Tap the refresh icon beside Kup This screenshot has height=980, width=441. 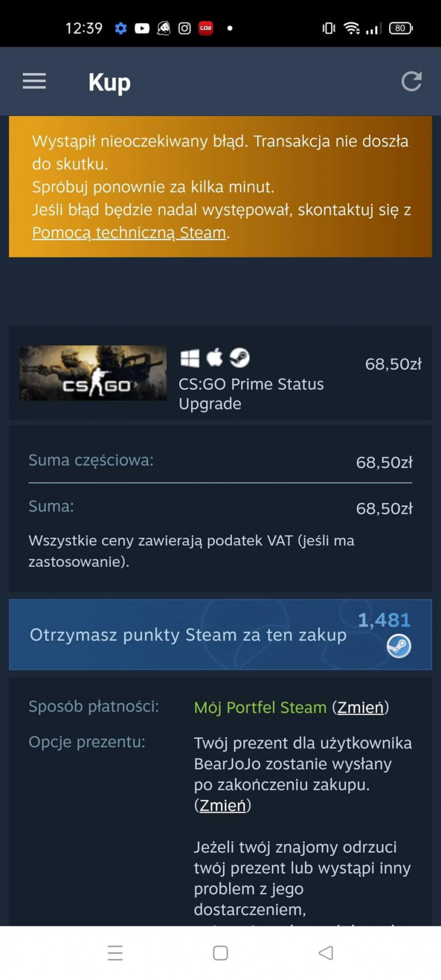411,81
